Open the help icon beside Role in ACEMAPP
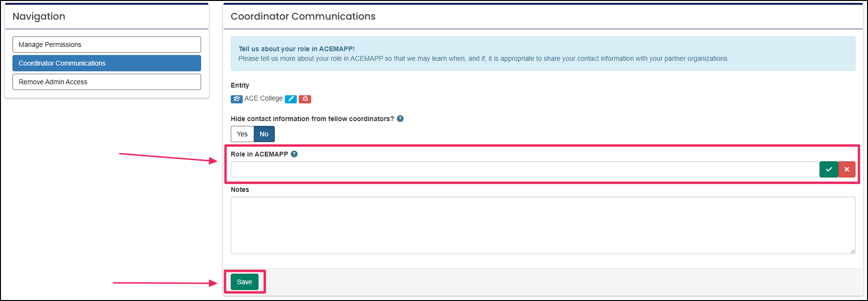Viewport: 868px width, 301px height. click(x=294, y=154)
